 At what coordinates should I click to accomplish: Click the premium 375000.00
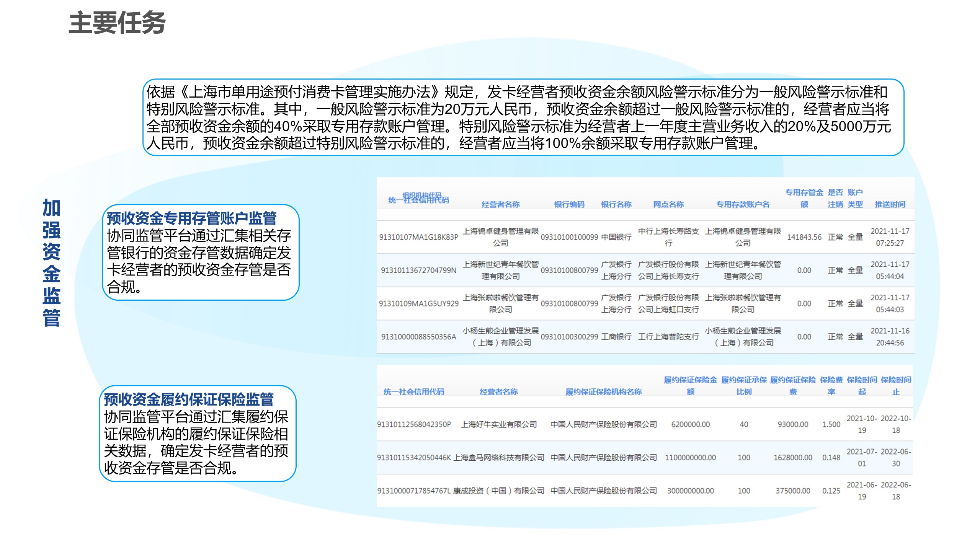click(793, 491)
